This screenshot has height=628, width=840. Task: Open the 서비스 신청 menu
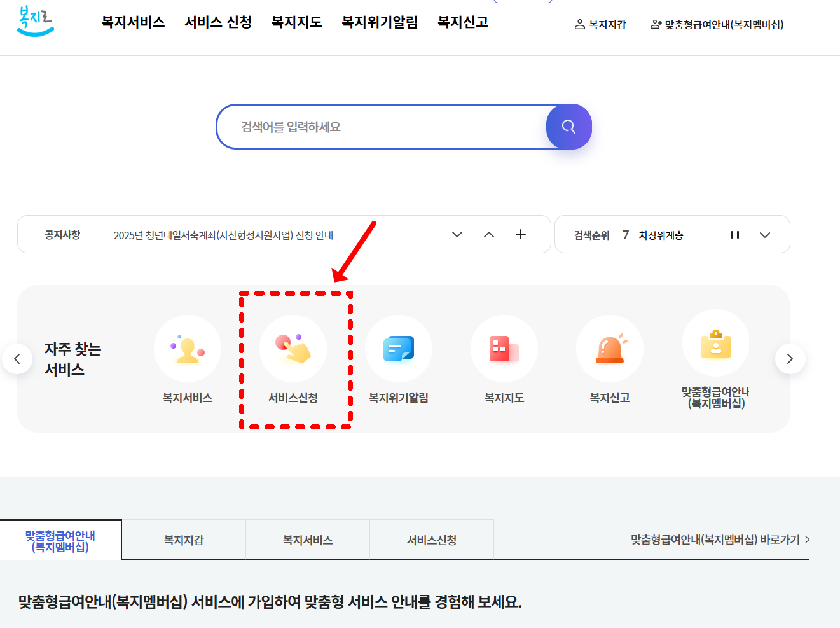point(217,22)
